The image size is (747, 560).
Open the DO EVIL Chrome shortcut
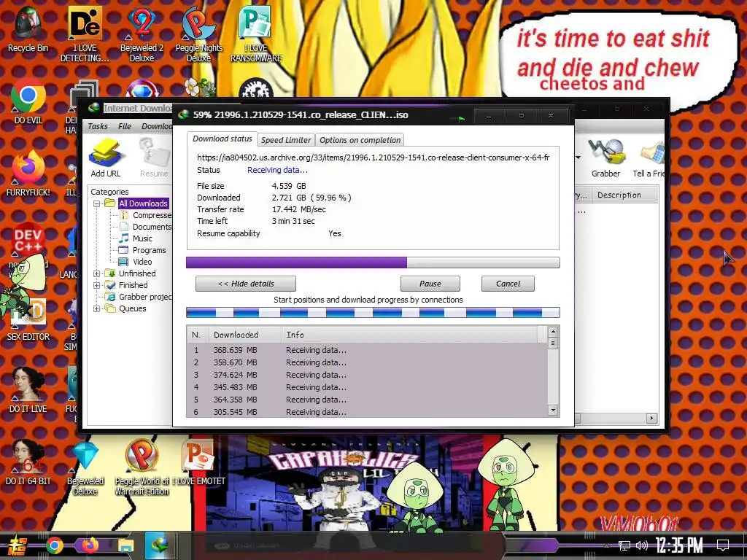(28, 101)
